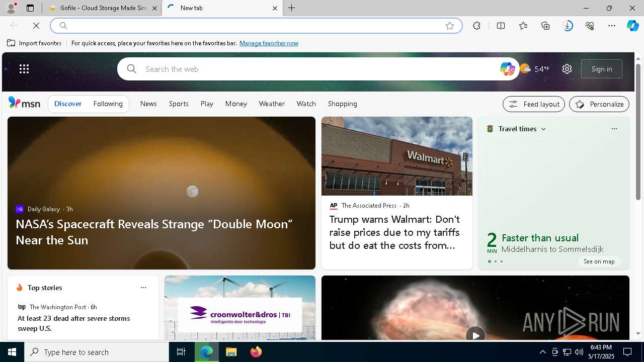The width and height of the screenshot is (644, 362).
Task: Open the Downloads icon
Action: pyautogui.click(x=568, y=26)
